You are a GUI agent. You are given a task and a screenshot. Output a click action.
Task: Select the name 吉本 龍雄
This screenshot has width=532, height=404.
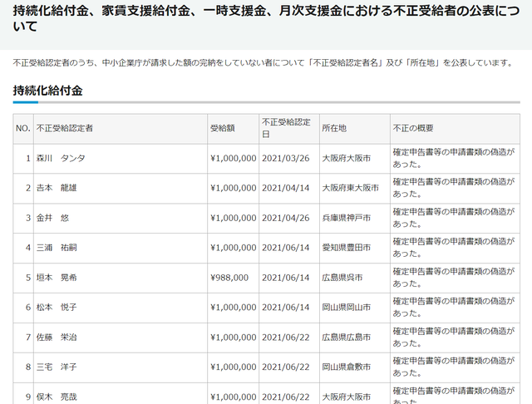point(57,188)
